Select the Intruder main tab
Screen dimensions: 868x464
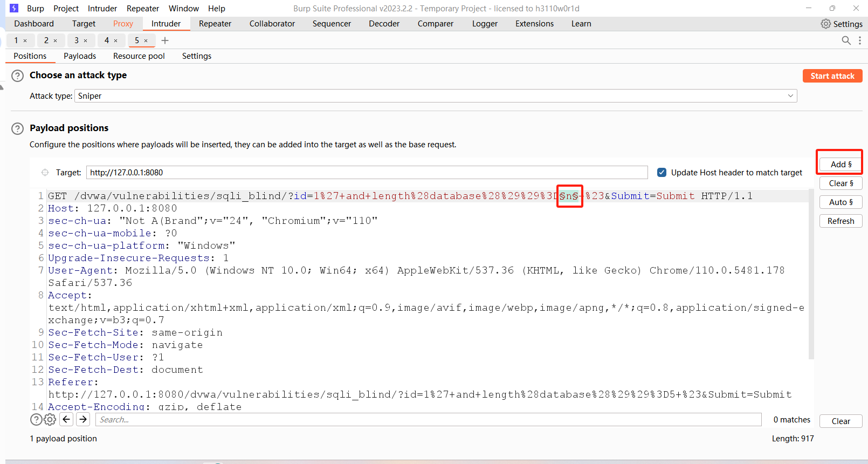(x=166, y=24)
